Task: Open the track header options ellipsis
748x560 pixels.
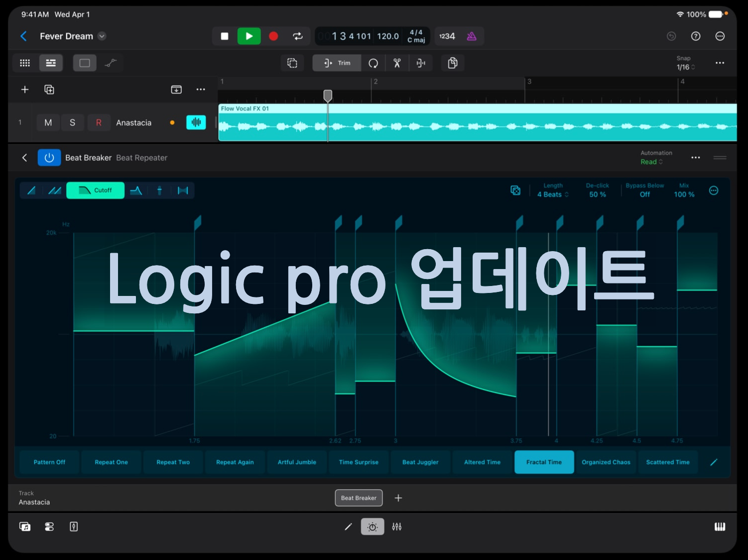Action: pyautogui.click(x=201, y=89)
